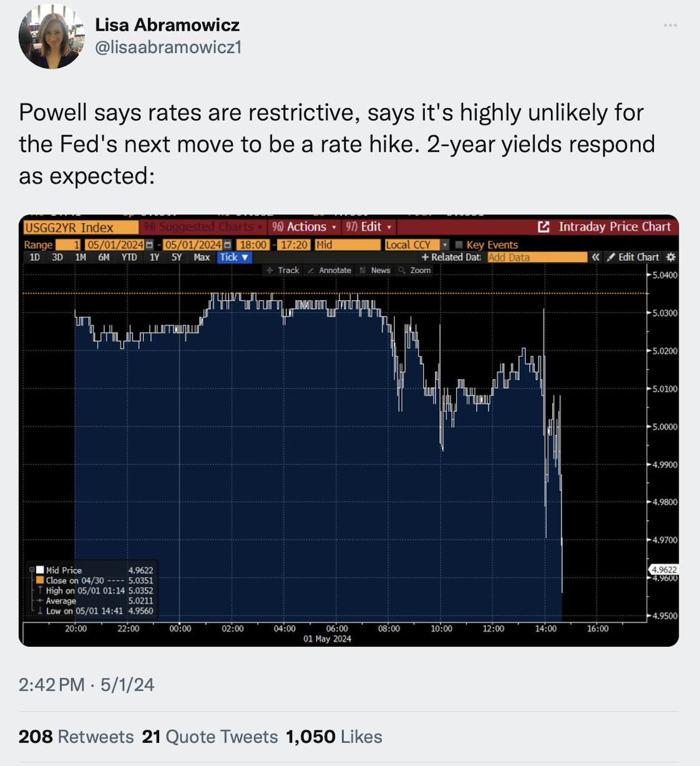Open the News overlay tool

(x=375, y=270)
